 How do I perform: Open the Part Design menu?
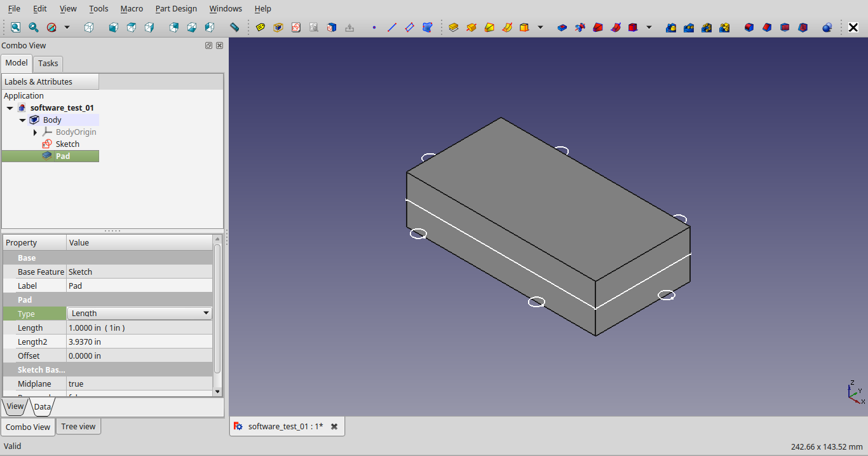coord(176,8)
